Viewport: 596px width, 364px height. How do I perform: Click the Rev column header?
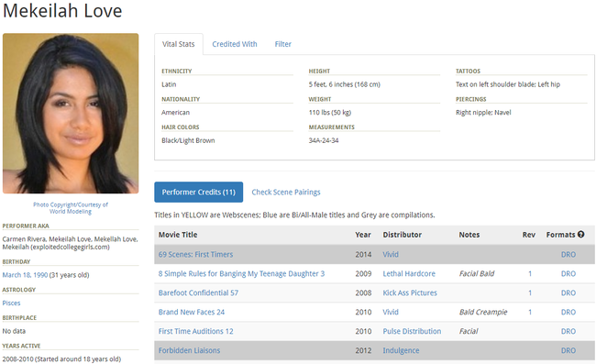tap(529, 235)
